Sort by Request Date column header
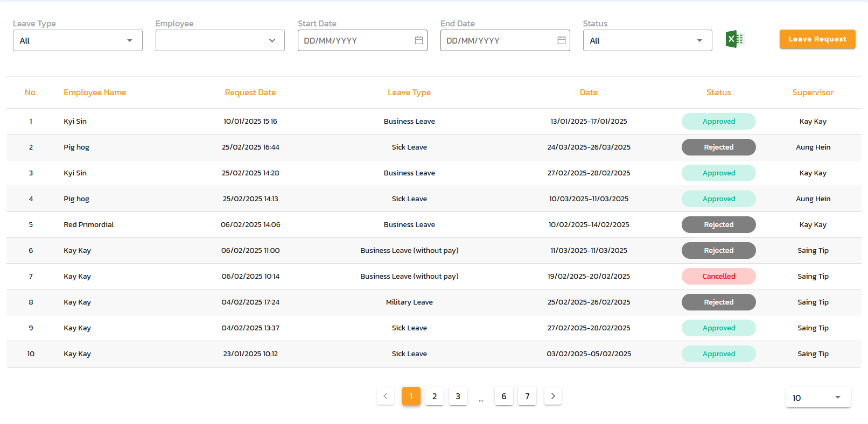 250,93
